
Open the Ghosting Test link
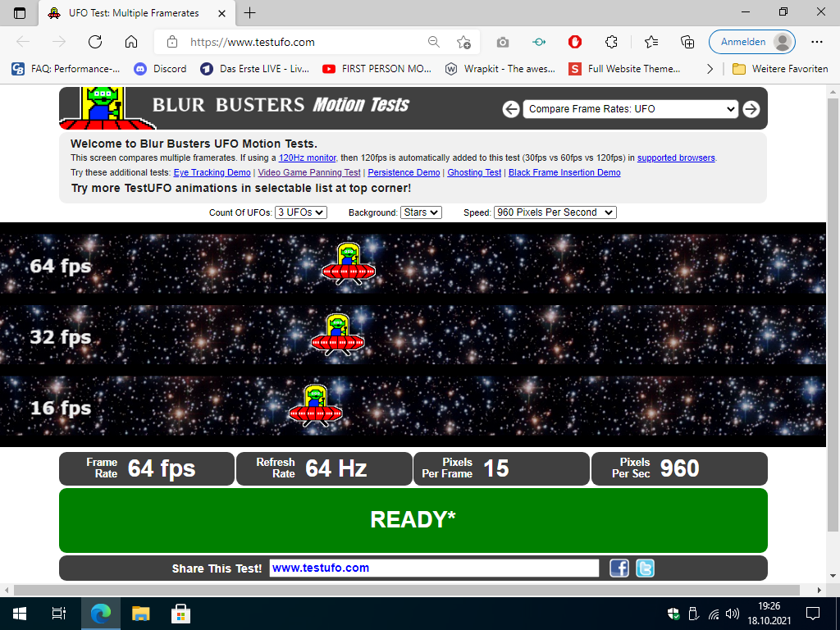[x=474, y=172]
